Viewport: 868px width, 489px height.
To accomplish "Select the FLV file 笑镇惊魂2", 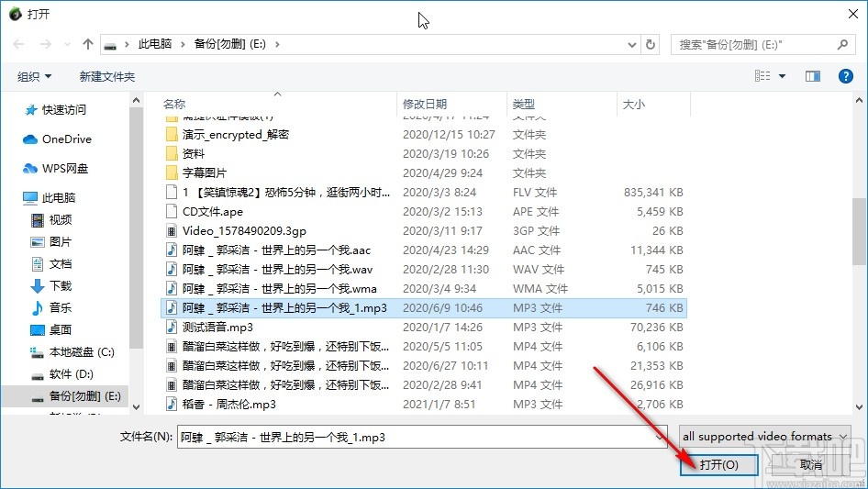I will 286,192.
